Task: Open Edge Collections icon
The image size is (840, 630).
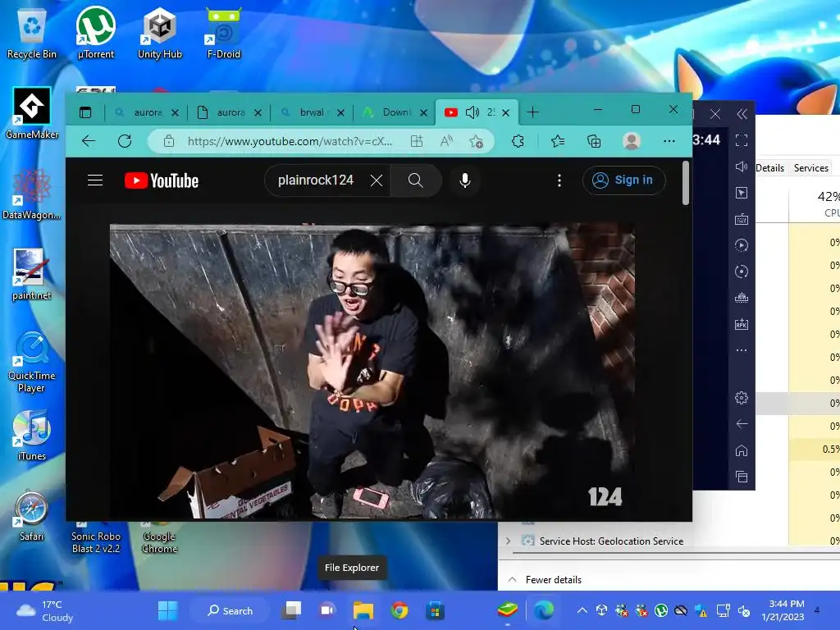Action: coord(594,141)
